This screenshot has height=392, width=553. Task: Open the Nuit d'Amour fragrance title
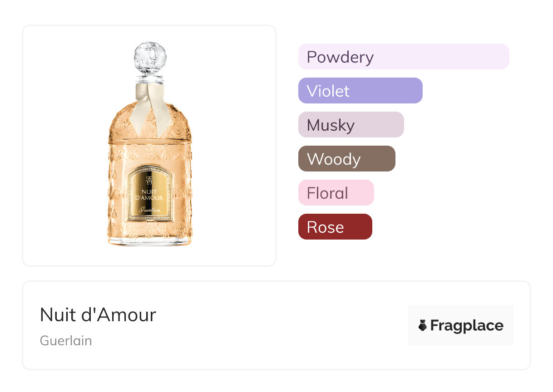(x=98, y=315)
